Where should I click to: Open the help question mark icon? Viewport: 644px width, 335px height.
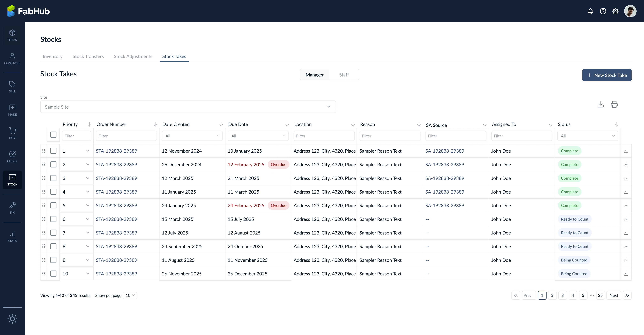(603, 11)
